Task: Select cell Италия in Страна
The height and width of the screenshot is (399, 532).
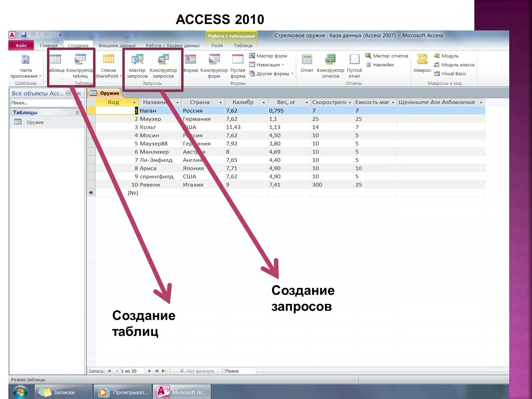Action: point(203,185)
